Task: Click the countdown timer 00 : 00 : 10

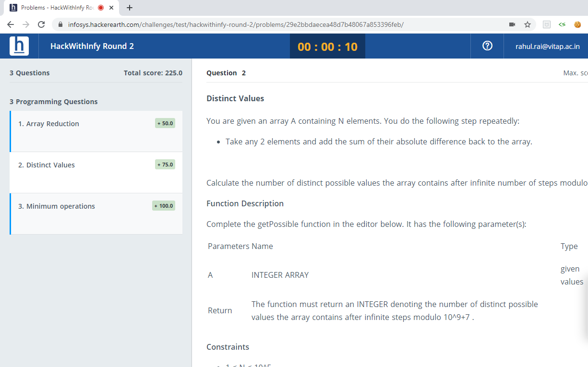Action: [327, 47]
